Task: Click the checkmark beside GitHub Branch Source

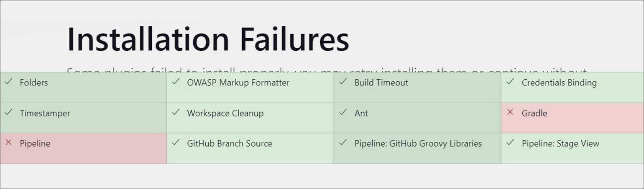Action: coord(176,143)
